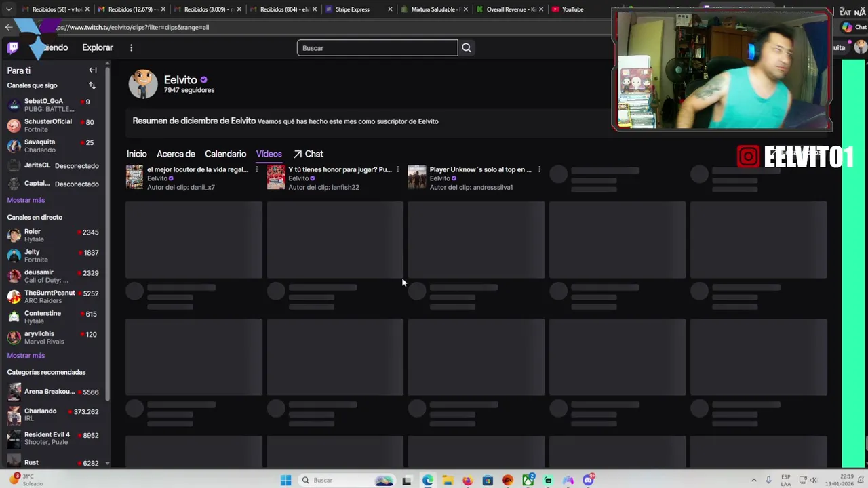Open options for 'Player Unknow´s' clip
868x488 pixels.
[539, 169]
